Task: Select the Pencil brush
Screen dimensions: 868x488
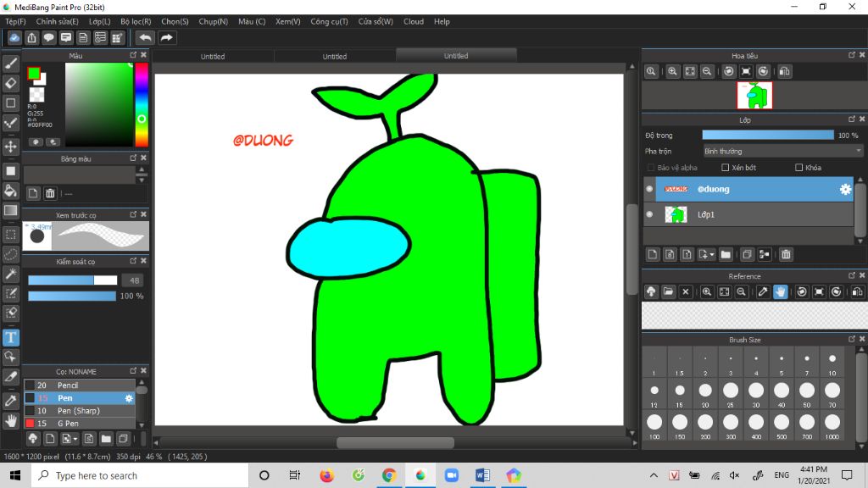Action: coord(80,385)
